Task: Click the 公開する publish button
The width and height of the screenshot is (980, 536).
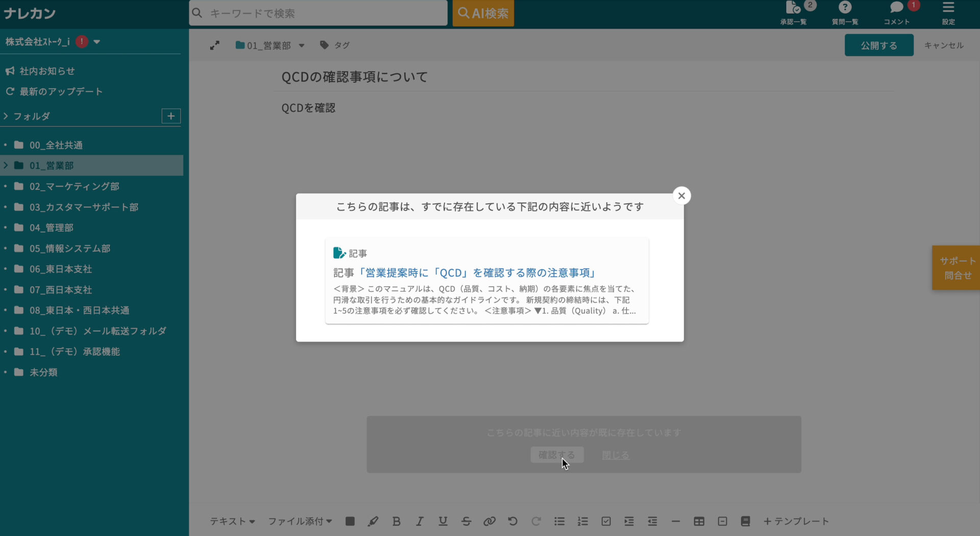Action: click(x=878, y=45)
